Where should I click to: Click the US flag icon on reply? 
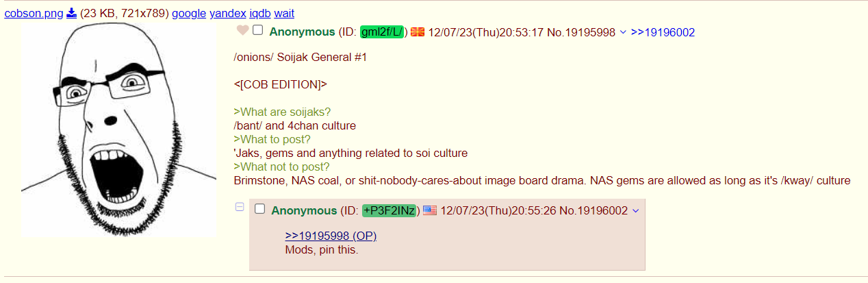click(x=430, y=210)
